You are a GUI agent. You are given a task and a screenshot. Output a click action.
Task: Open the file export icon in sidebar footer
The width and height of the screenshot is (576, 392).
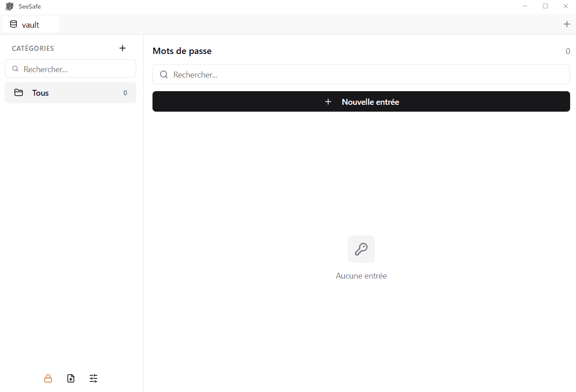pos(71,378)
